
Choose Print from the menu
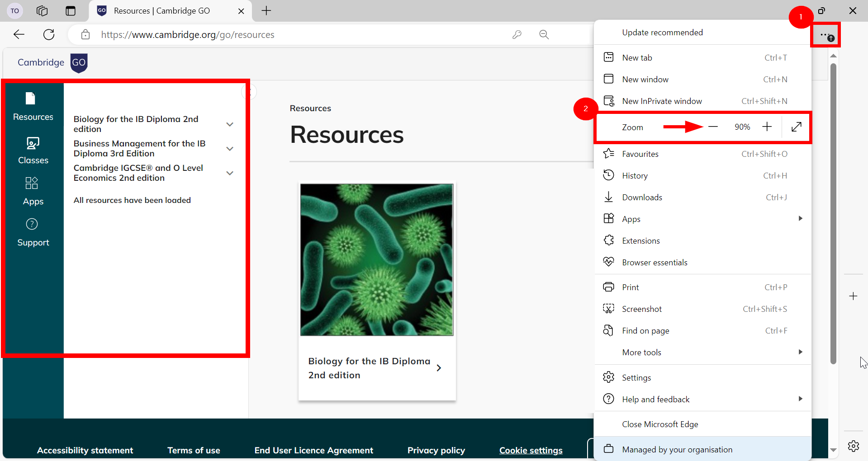click(702, 287)
